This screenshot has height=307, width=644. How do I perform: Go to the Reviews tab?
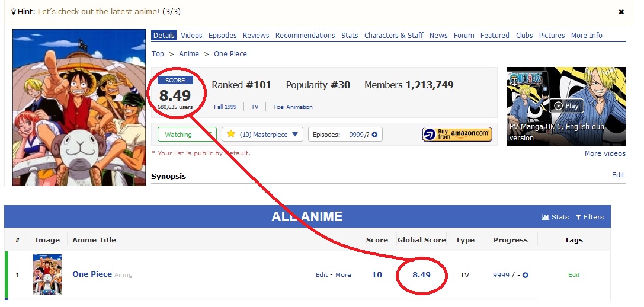pos(256,36)
